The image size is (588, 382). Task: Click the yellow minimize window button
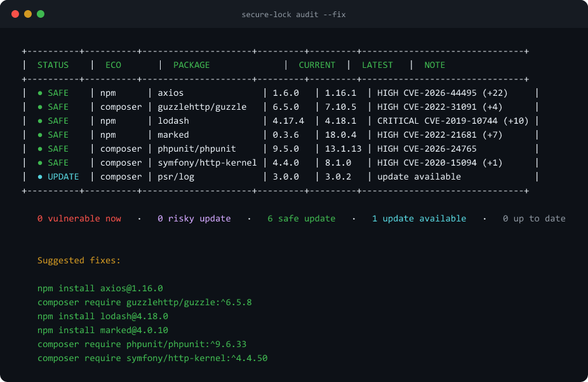(x=28, y=14)
